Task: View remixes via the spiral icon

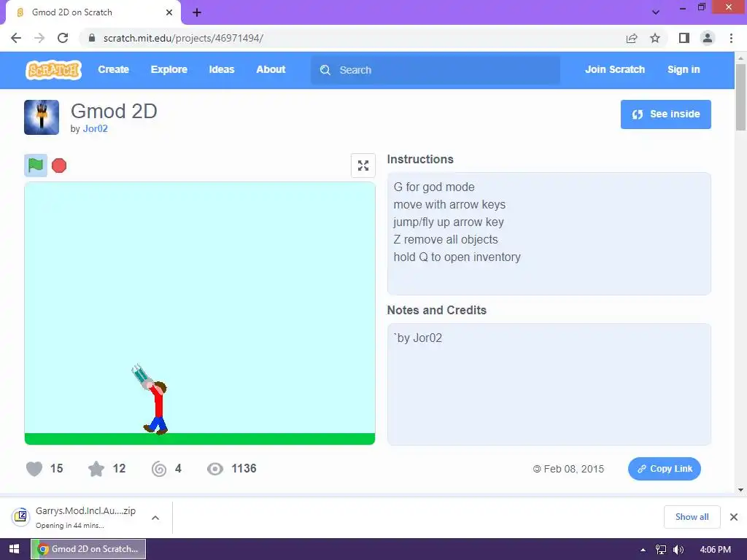Action: [159, 469]
